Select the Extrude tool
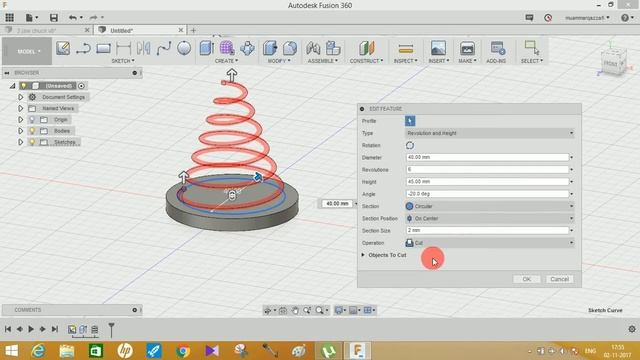 tap(207, 48)
